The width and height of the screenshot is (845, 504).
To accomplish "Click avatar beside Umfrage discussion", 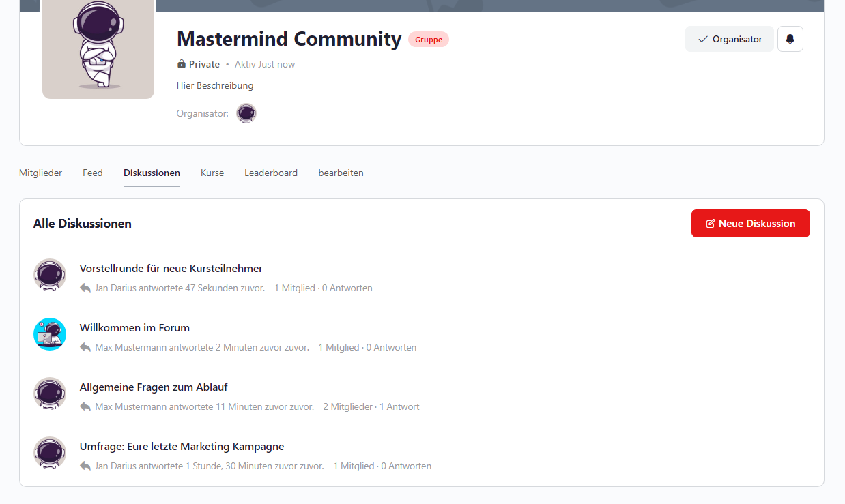I will click(x=50, y=453).
